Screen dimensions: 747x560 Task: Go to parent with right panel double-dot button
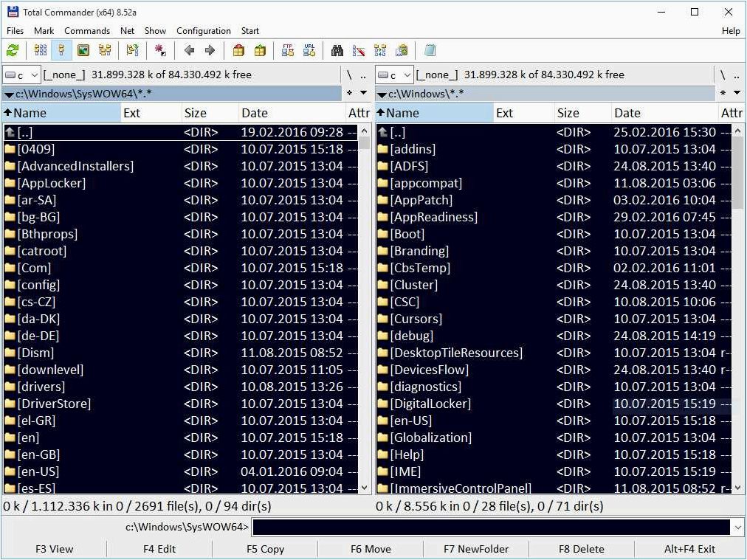coord(737,75)
